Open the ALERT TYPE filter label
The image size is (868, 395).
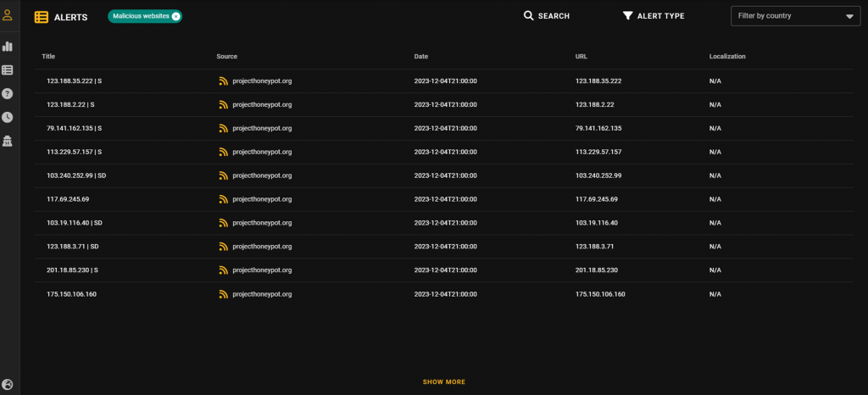coord(661,16)
